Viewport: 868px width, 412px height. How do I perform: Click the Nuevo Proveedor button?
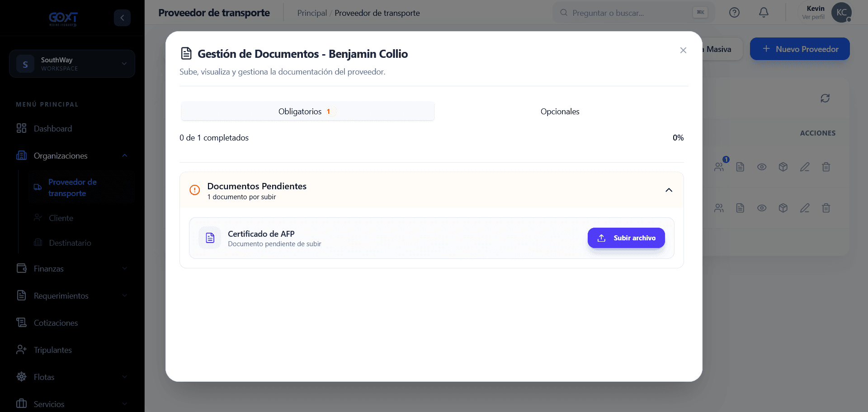[800, 49]
